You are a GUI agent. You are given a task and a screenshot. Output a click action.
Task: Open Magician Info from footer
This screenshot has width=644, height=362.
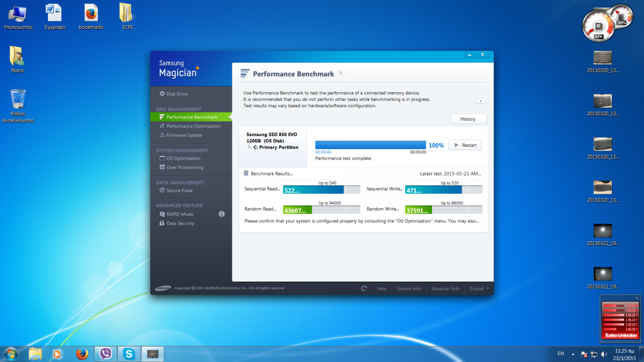[x=445, y=289]
